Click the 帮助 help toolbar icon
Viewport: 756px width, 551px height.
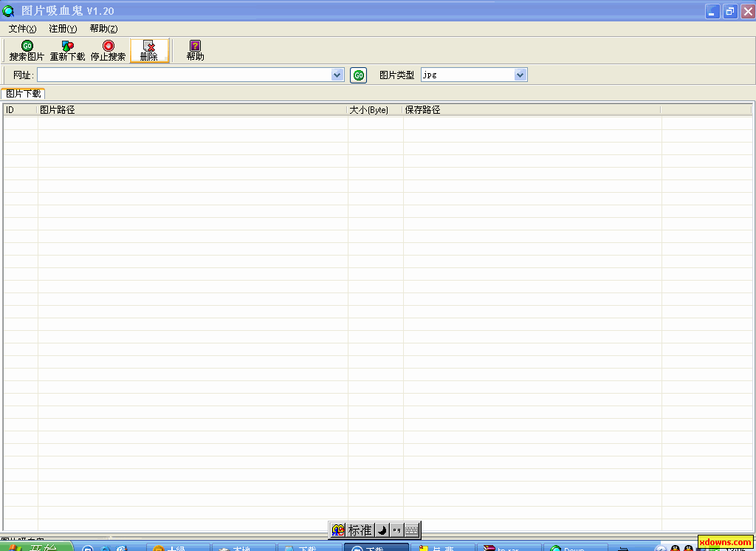tap(195, 51)
